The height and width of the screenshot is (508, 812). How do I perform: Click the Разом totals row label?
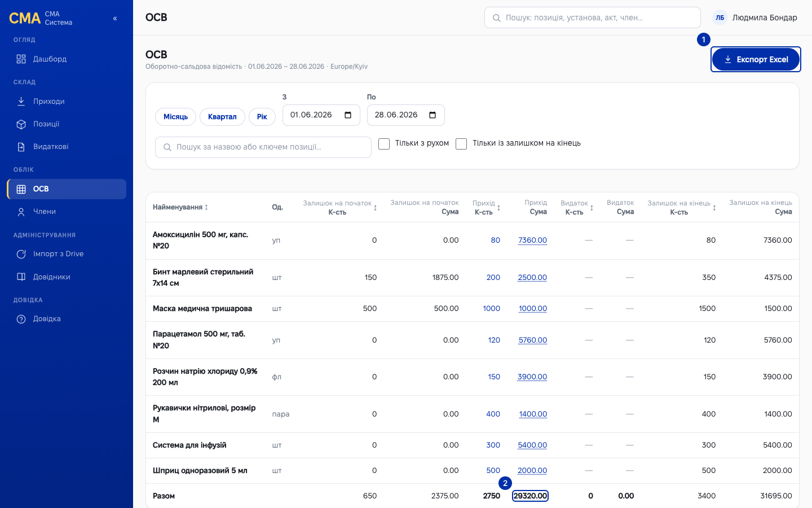tap(164, 496)
